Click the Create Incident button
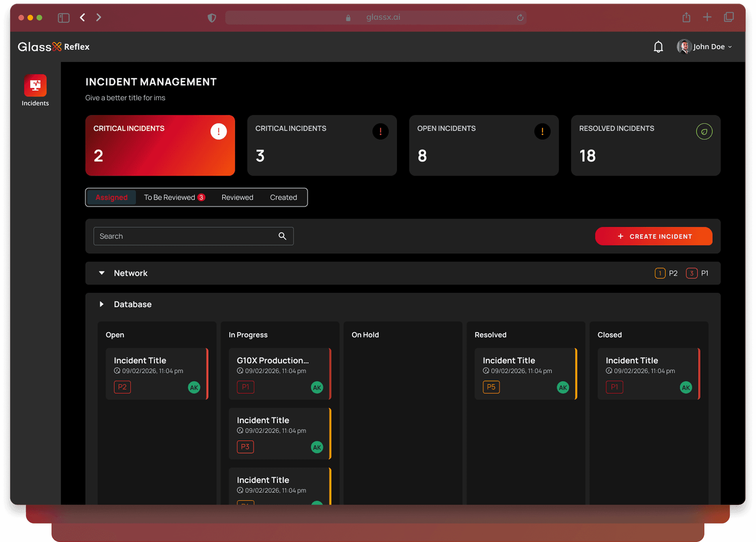Viewport: 756px width, 542px height. (x=653, y=236)
